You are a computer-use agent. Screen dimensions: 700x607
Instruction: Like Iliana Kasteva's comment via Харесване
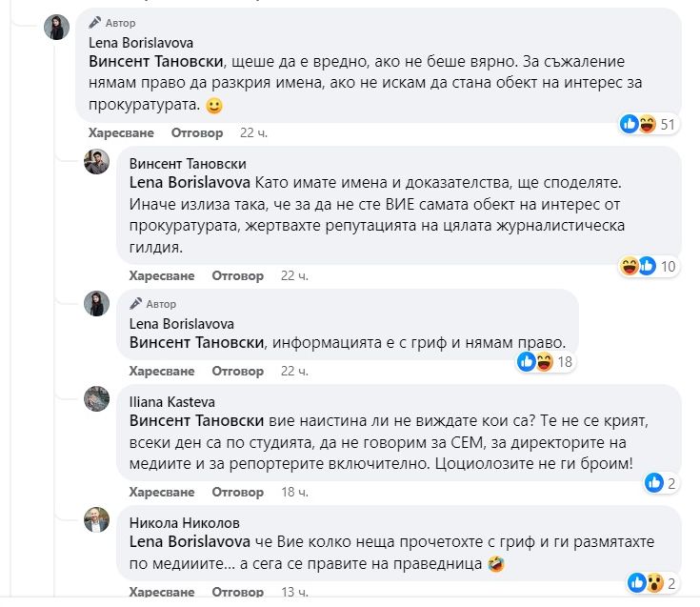click(162, 492)
